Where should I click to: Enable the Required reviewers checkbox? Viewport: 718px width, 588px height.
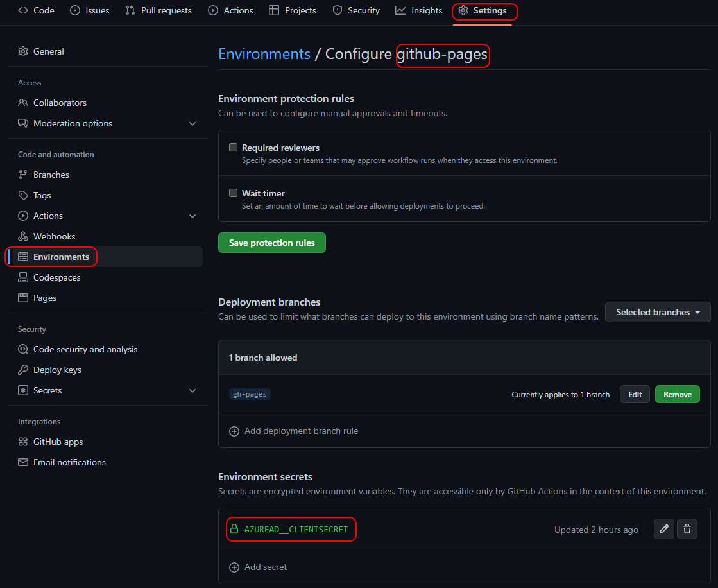(233, 148)
